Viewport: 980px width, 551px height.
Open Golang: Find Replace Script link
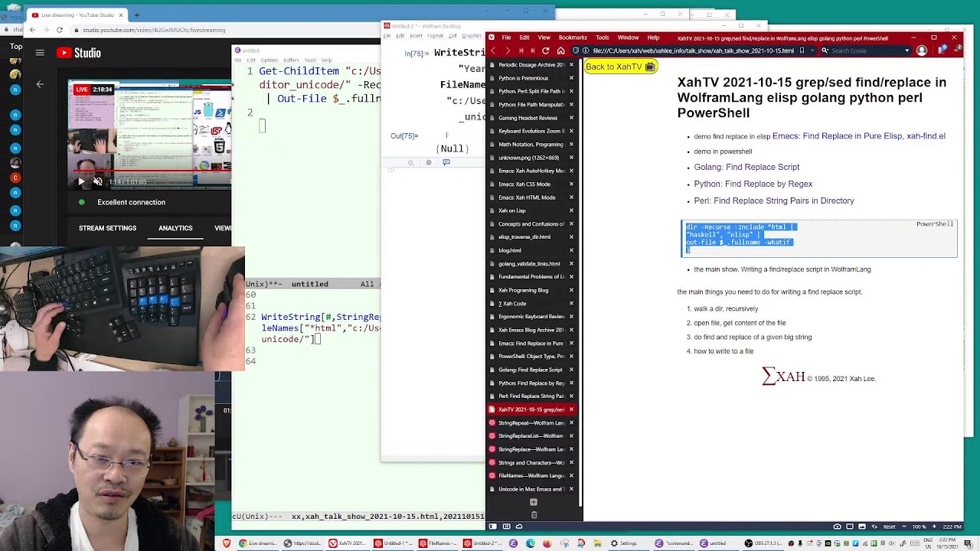(x=746, y=167)
